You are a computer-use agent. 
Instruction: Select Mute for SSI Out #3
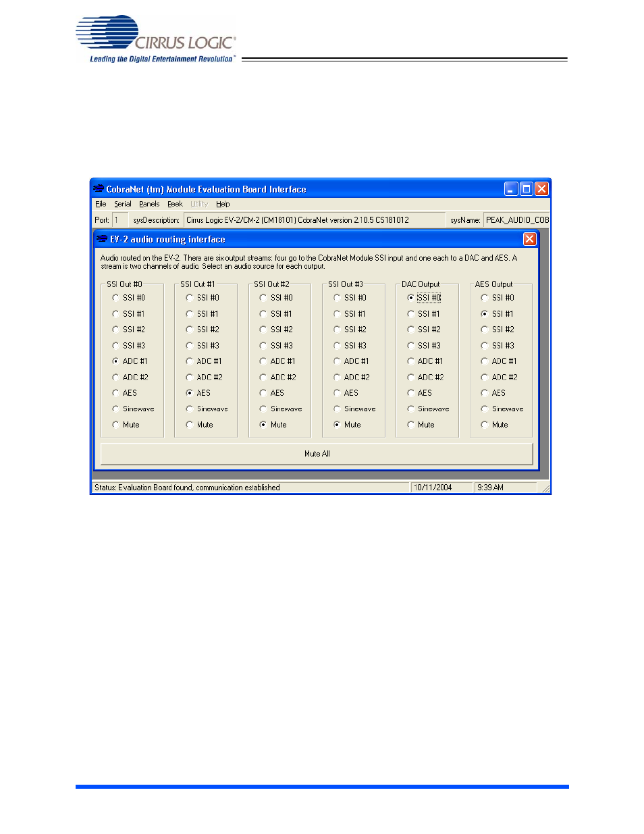click(347, 425)
